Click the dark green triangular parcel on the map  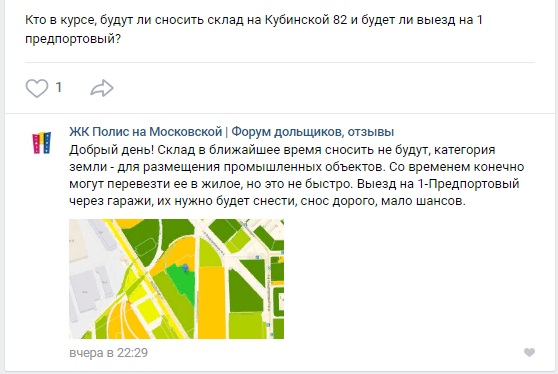[246, 294]
